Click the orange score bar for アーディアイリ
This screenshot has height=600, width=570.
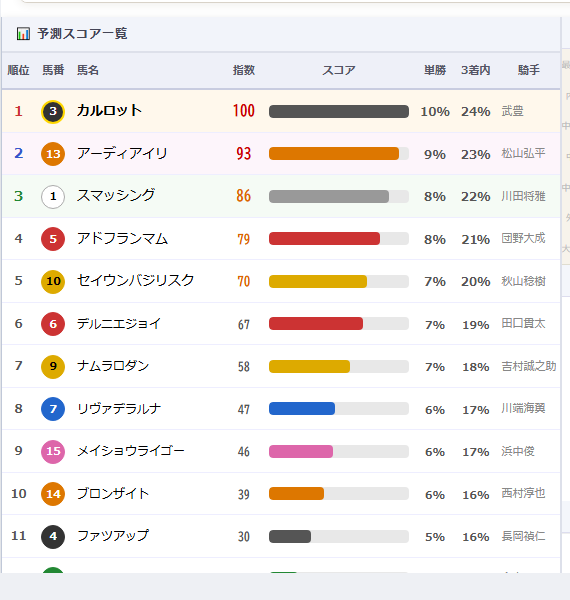334,154
